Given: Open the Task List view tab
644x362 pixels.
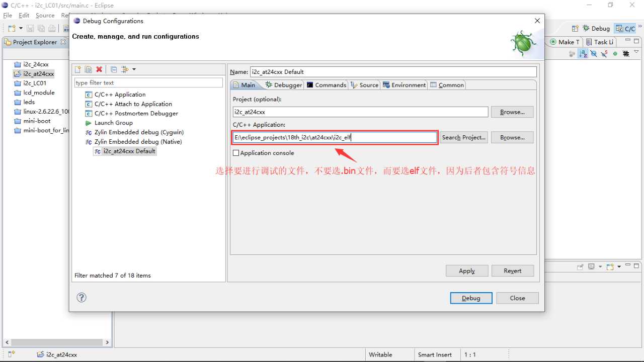Looking at the screenshot, I should (600, 42).
